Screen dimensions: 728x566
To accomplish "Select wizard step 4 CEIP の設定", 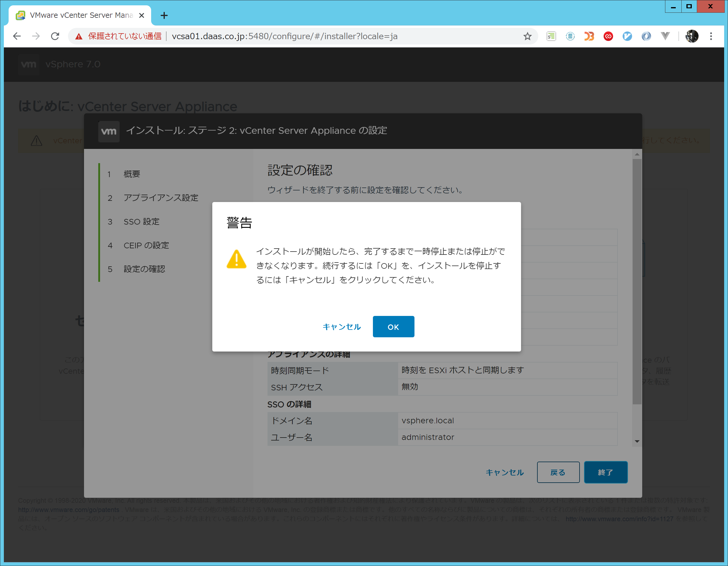I will pyautogui.click(x=146, y=245).
